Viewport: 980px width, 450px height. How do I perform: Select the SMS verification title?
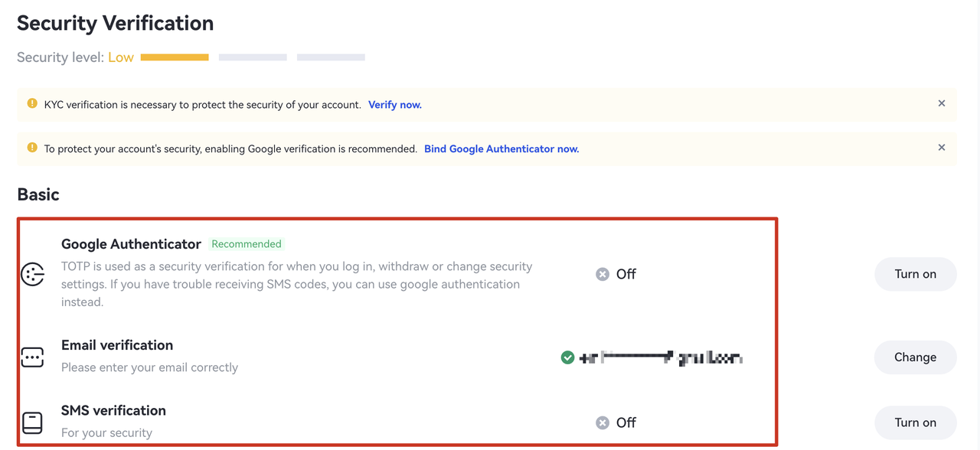[113, 411]
